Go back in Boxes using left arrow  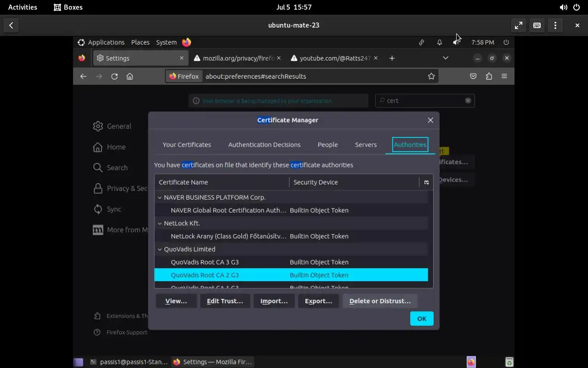[11, 25]
